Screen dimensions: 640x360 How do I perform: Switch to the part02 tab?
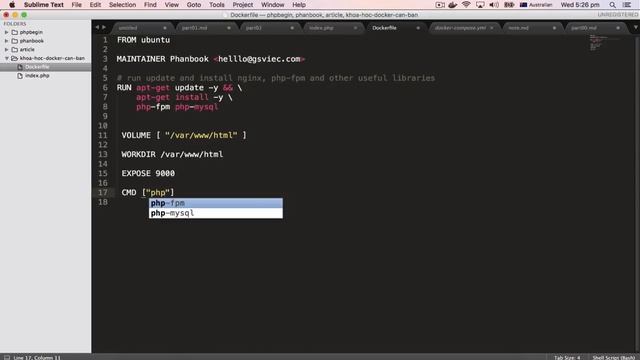(253, 28)
